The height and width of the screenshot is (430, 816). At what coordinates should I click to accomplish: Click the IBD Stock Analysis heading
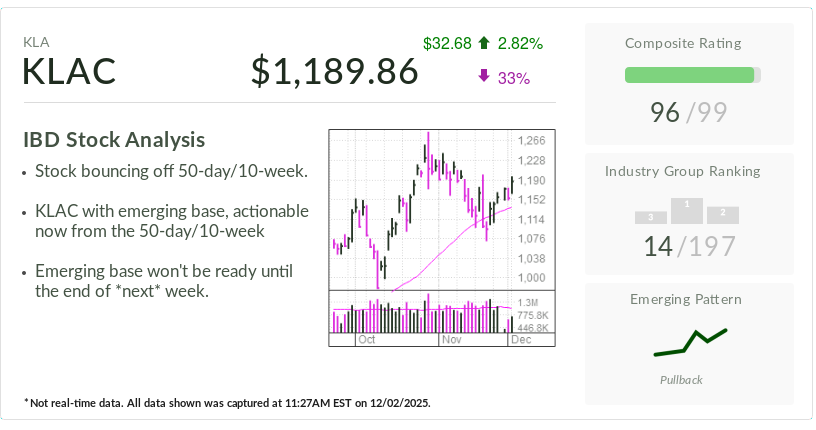click(x=114, y=140)
